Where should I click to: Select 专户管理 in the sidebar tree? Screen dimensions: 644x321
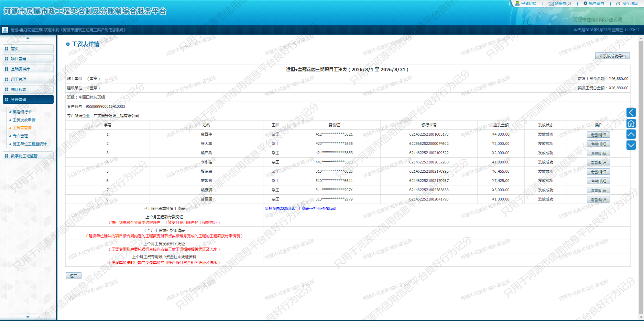(x=20, y=136)
